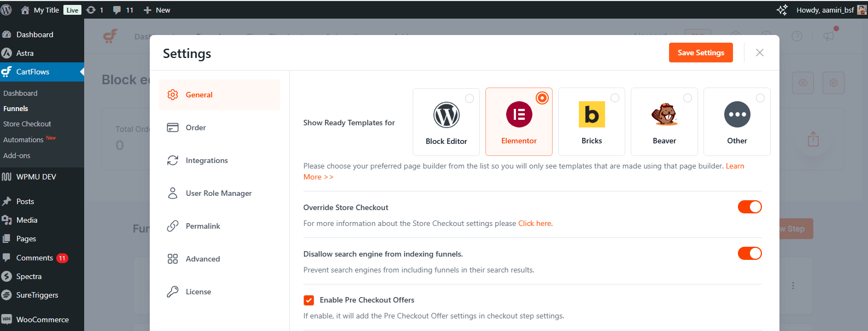Close the Settings dialog
The height and width of the screenshot is (331, 868).
(x=760, y=53)
